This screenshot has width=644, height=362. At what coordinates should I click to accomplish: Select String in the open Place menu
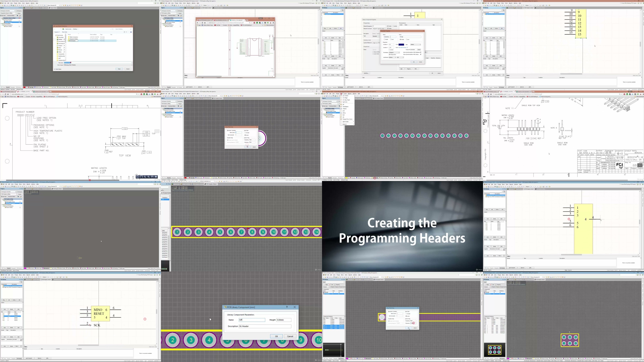pyautogui.click(x=344, y=113)
